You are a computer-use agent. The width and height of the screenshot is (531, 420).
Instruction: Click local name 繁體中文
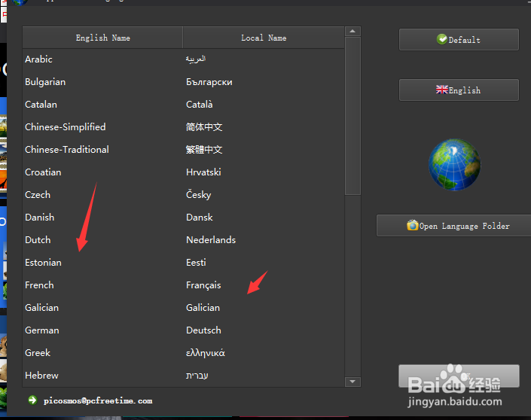click(204, 150)
